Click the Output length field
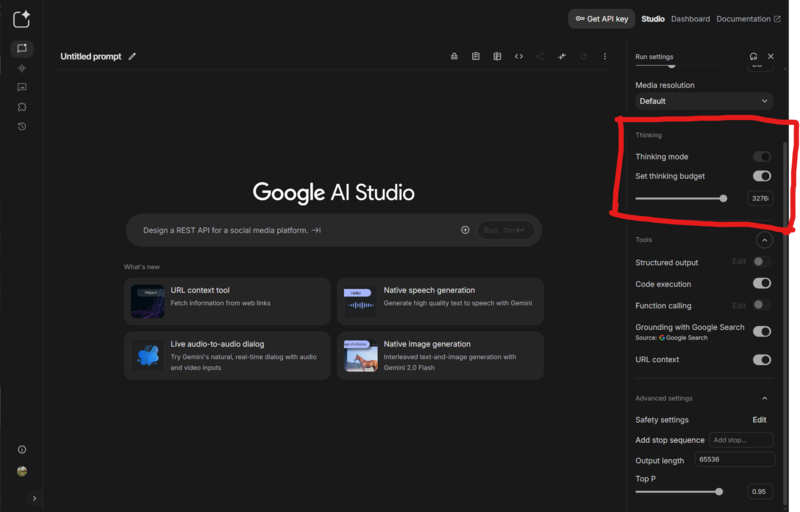The height and width of the screenshot is (512, 800). [x=735, y=459]
